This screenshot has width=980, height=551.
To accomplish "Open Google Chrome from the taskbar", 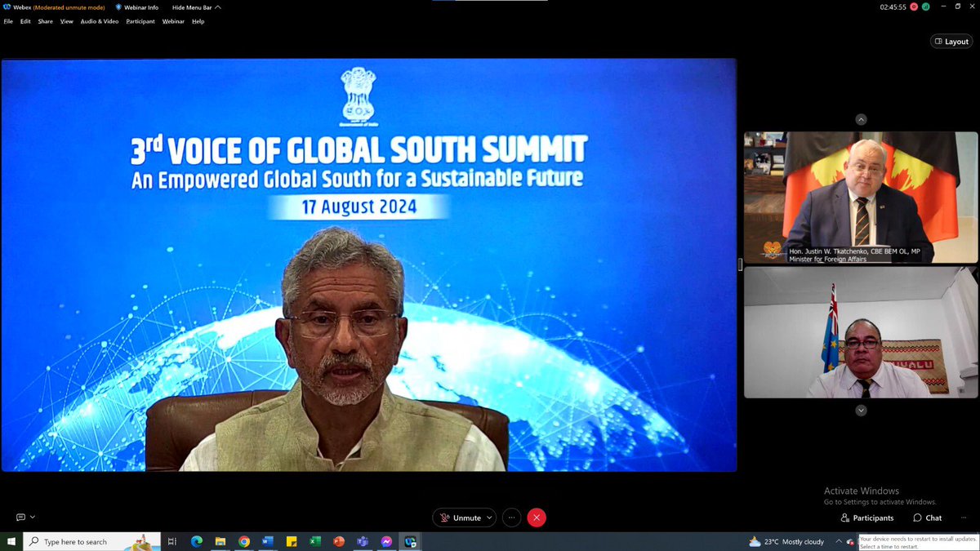I will (243, 541).
